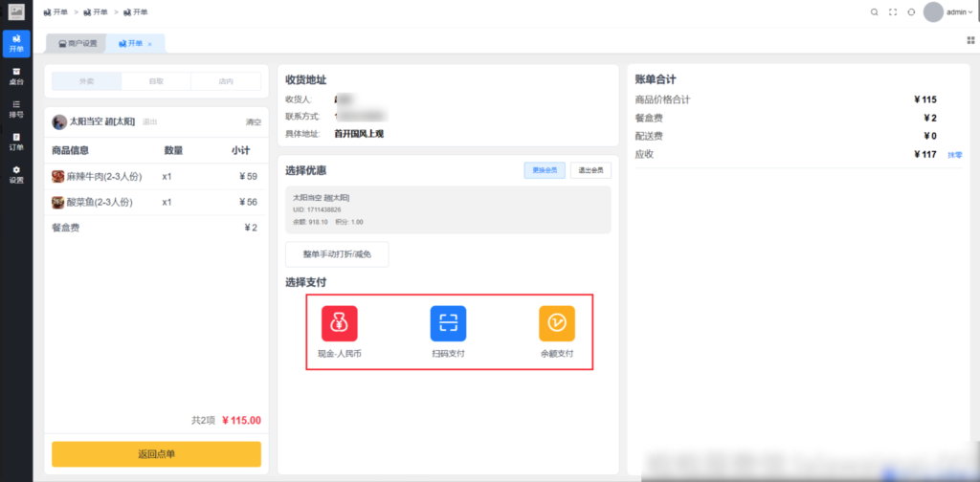Viewport: 980px width, 482px height.
Task: Click the search magnifier icon in header
Action: [874, 12]
